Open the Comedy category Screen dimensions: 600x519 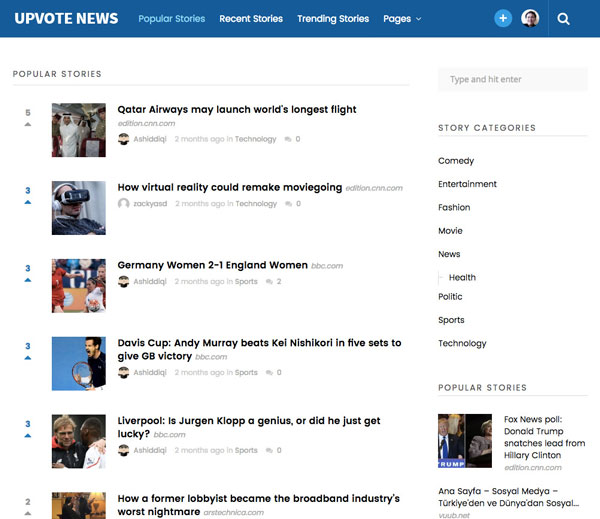[456, 161]
